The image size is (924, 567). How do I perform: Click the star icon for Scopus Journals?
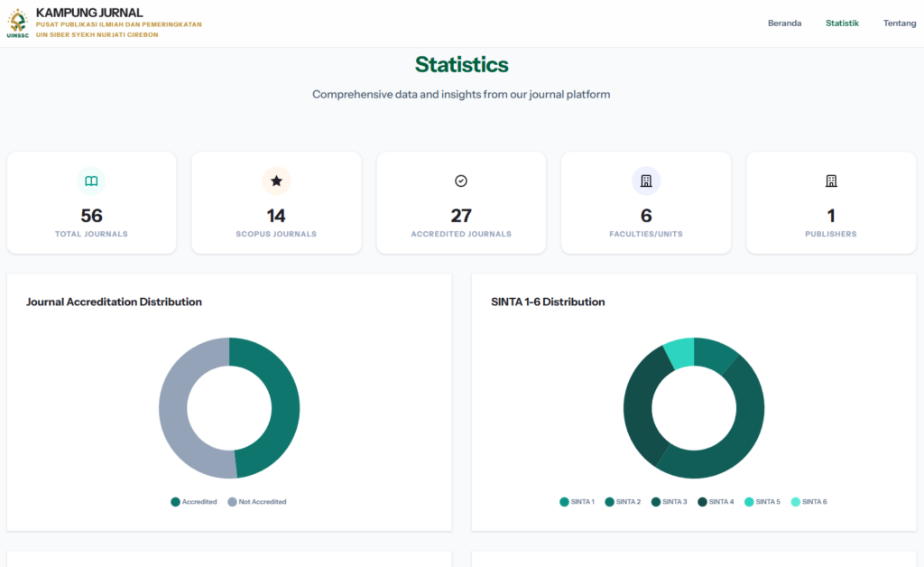pos(276,181)
